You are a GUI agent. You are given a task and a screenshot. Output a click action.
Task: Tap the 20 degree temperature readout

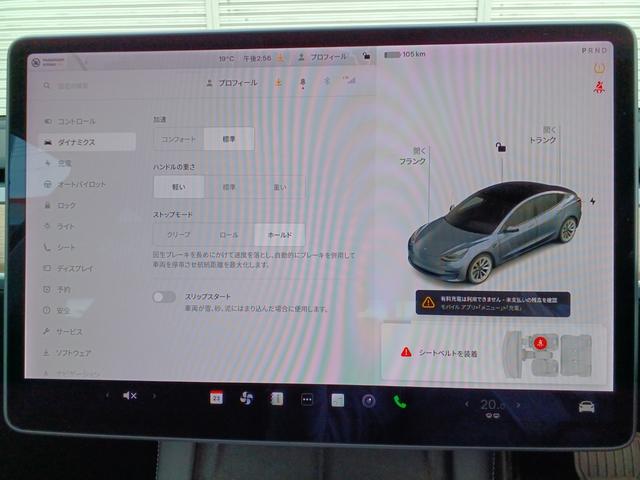click(x=492, y=405)
